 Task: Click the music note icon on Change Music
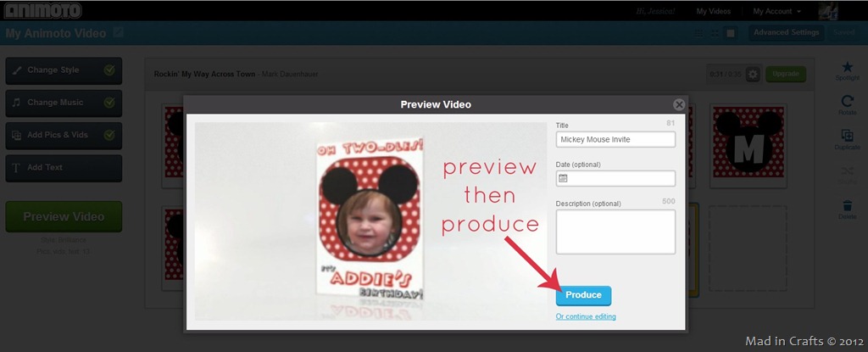click(x=17, y=103)
